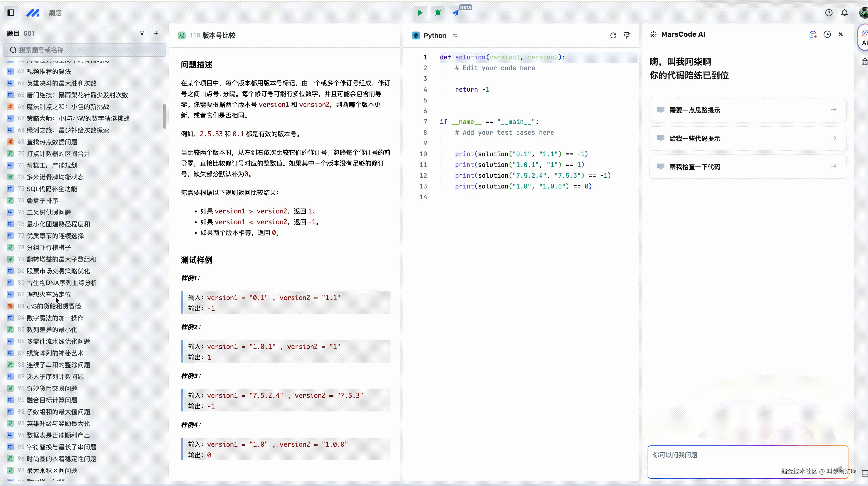Open the help question-mark icon
The width and height of the screenshot is (868, 486).
829,13
